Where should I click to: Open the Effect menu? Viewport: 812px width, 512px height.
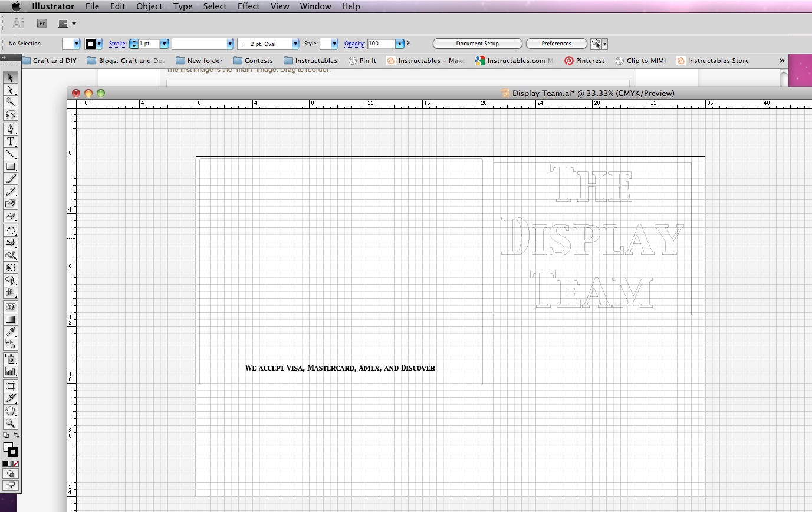pyautogui.click(x=249, y=6)
